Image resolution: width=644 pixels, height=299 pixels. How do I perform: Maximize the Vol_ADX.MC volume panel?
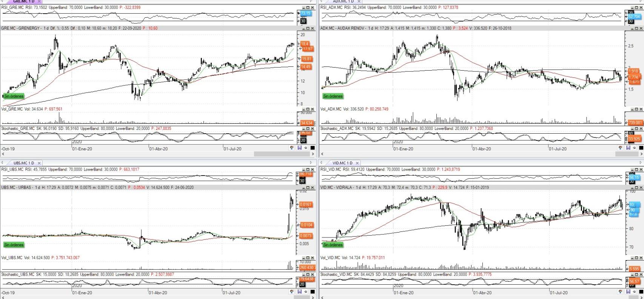636,109
